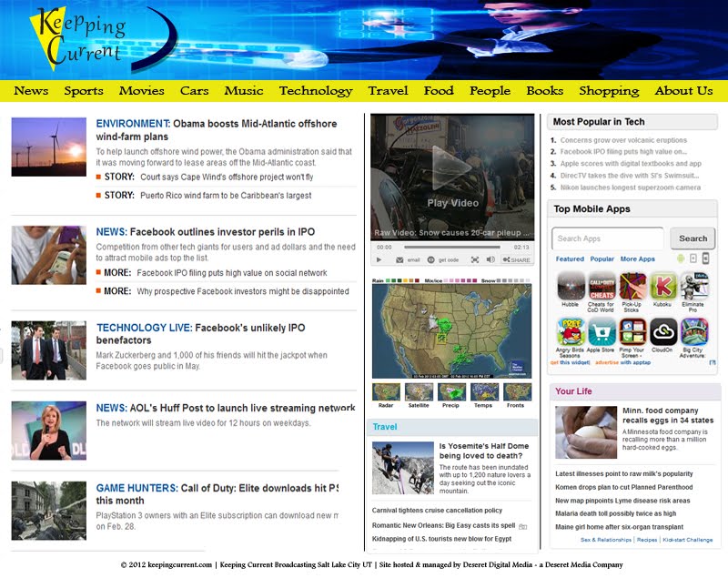Open Sex & Relationships footer link
The width and height of the screenshot is (728, 578).
click(606, 540)
